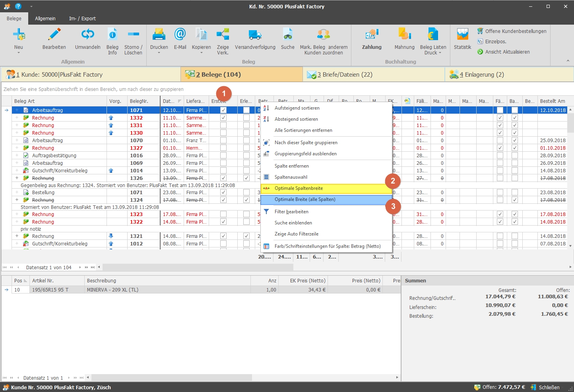Click Bestellt Am column header

553,101
